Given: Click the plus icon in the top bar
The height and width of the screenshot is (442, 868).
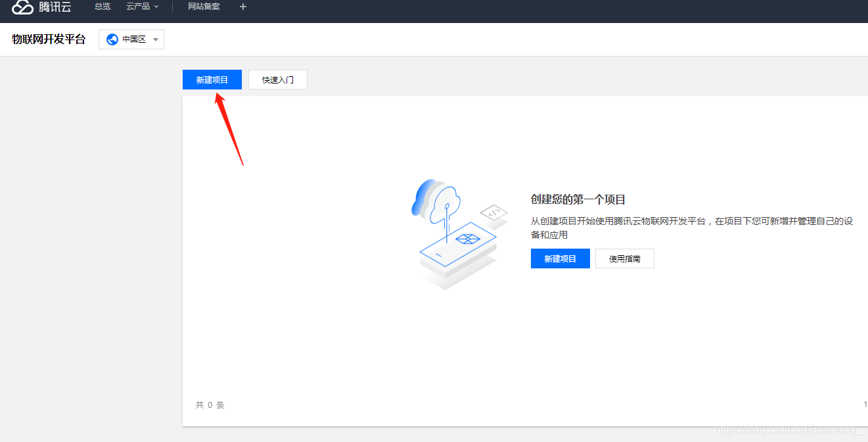Looking at the screenshot, I should (243, 7).
